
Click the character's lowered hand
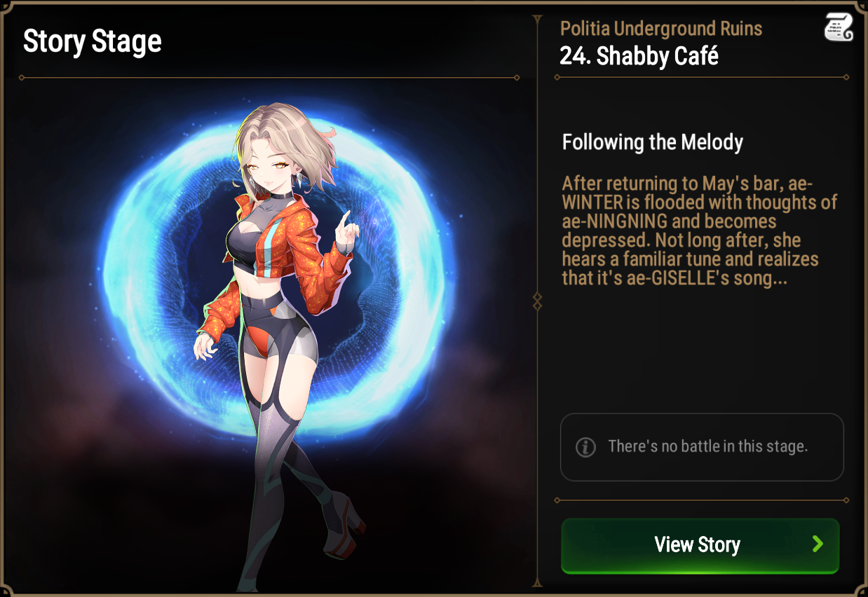204,346
